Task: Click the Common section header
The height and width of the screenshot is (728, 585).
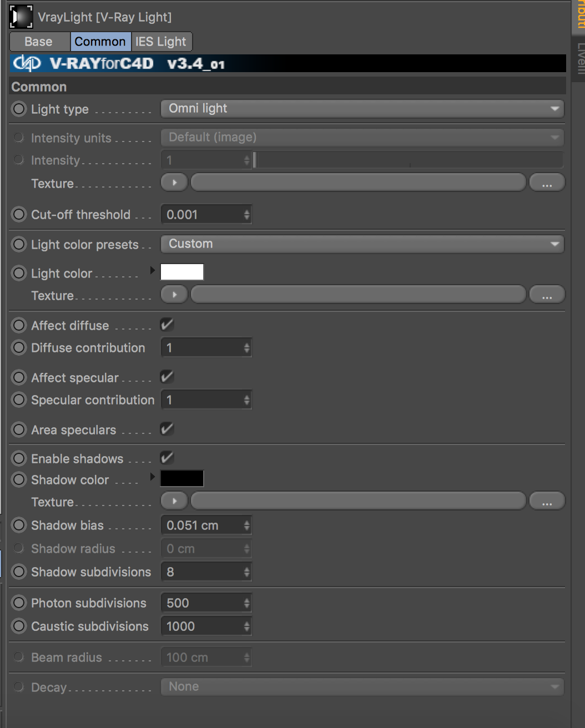Action: 288,87
